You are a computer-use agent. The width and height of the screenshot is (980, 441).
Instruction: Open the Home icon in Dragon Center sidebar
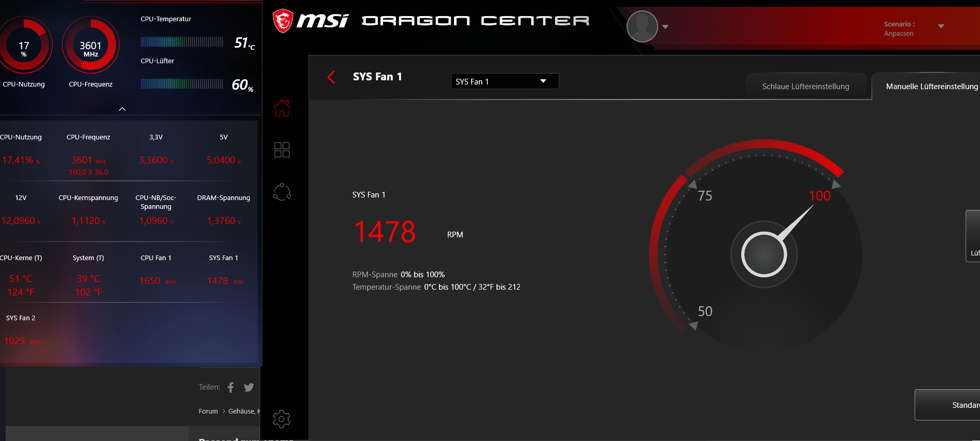[x=282, y=108]
